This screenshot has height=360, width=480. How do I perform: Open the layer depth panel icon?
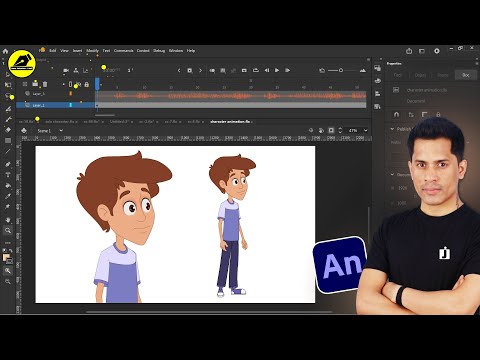[86, 70]
